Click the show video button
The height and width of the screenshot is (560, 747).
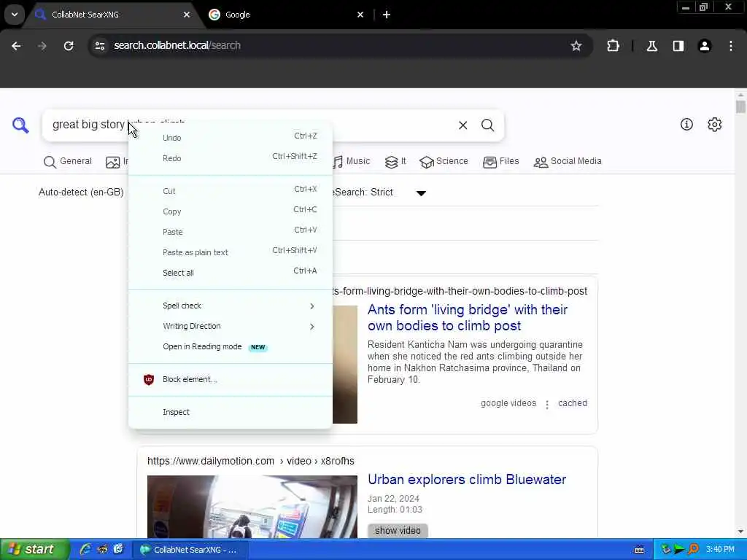coord(398,531)
